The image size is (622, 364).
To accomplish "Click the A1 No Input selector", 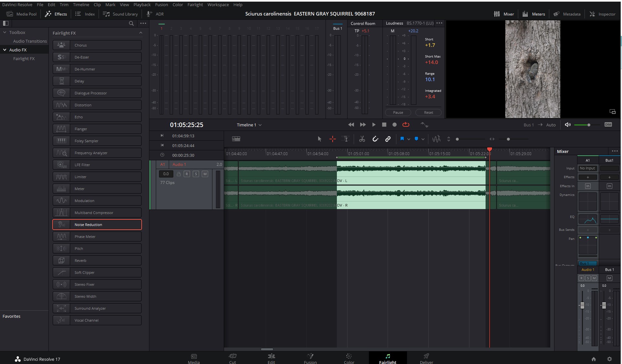I will [588, 168].
